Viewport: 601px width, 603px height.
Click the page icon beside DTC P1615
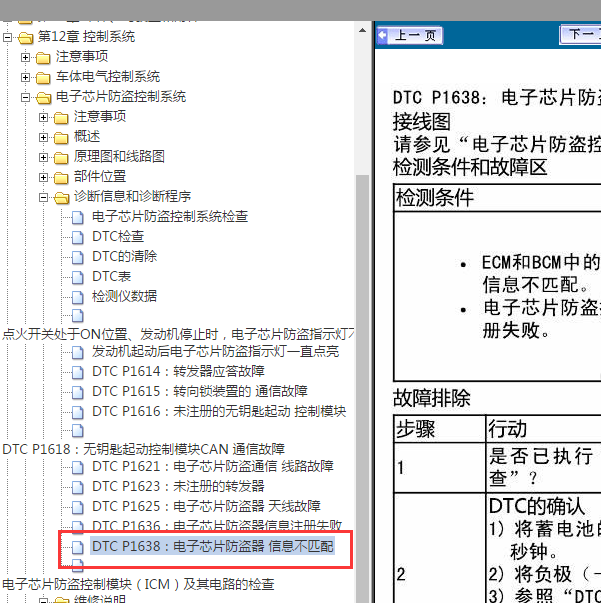tap(78, 393)
